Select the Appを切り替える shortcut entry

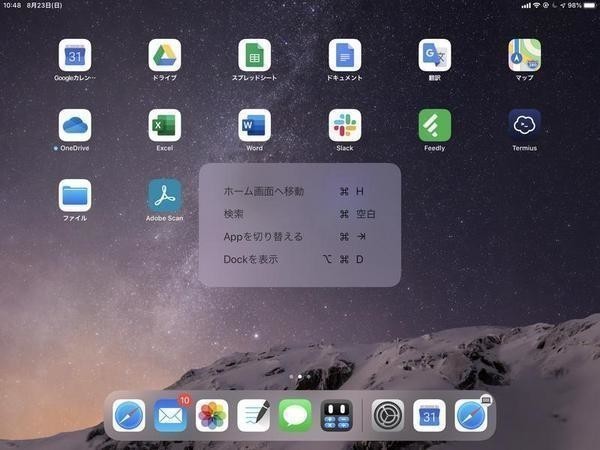300,237
